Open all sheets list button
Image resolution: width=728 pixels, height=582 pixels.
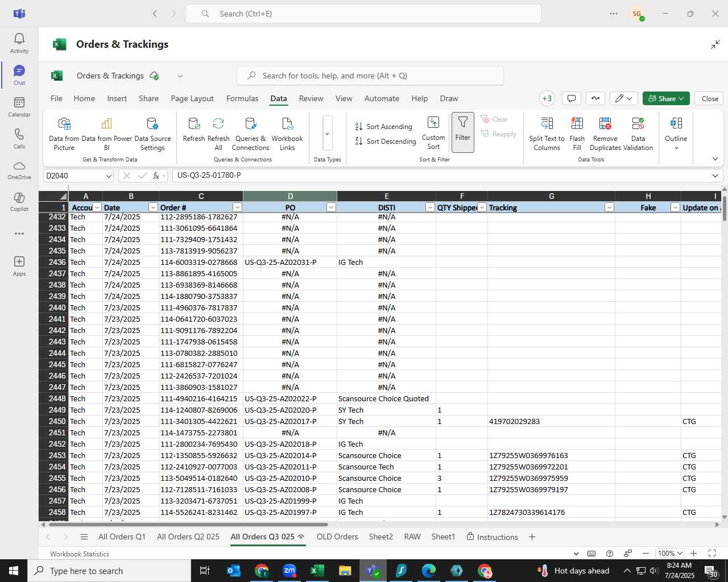(84, 537)
